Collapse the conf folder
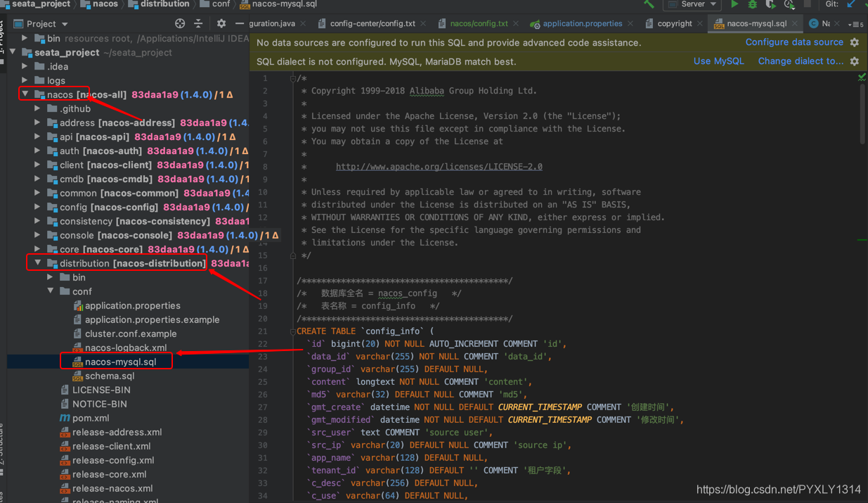 [51, 291]
